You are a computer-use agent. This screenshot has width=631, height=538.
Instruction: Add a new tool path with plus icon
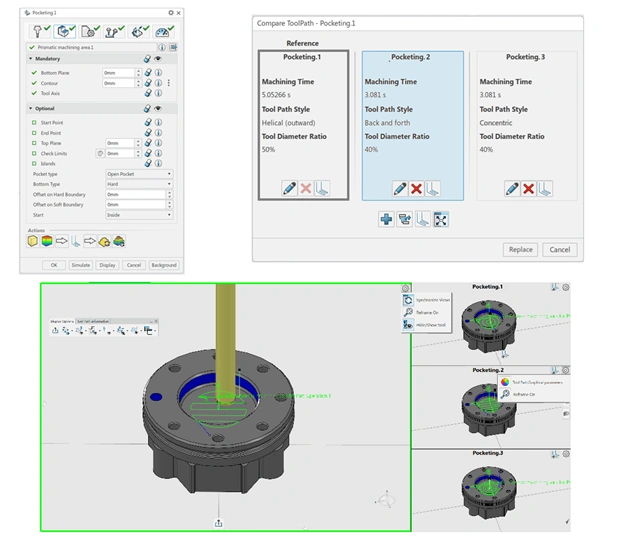click(x=386, y=219)
